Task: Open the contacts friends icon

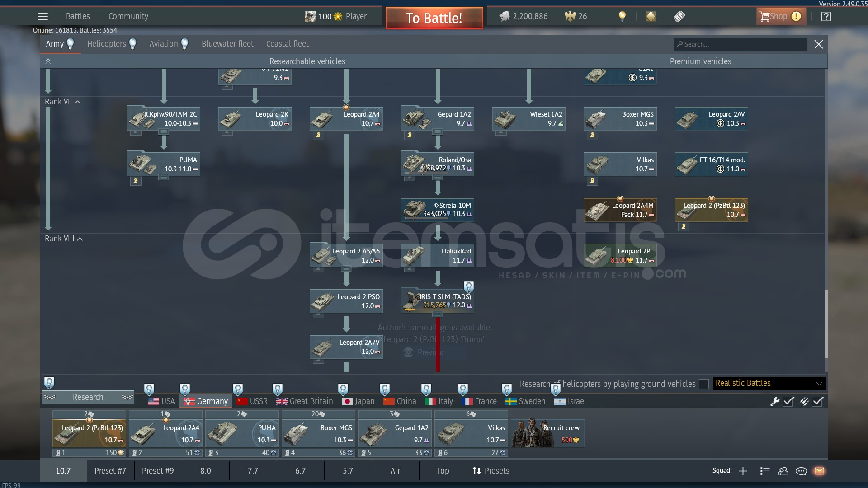Action: [x=783, y=471]
